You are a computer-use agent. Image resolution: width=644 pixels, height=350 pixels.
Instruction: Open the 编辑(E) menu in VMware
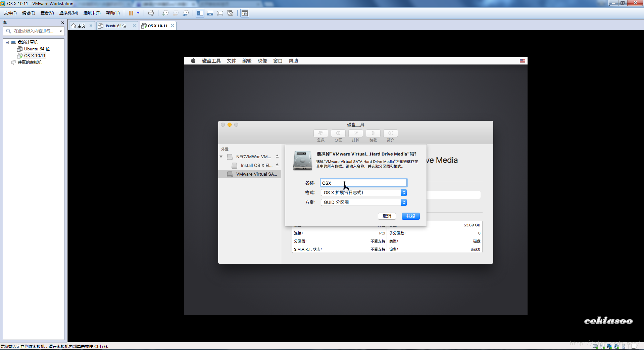29,13
